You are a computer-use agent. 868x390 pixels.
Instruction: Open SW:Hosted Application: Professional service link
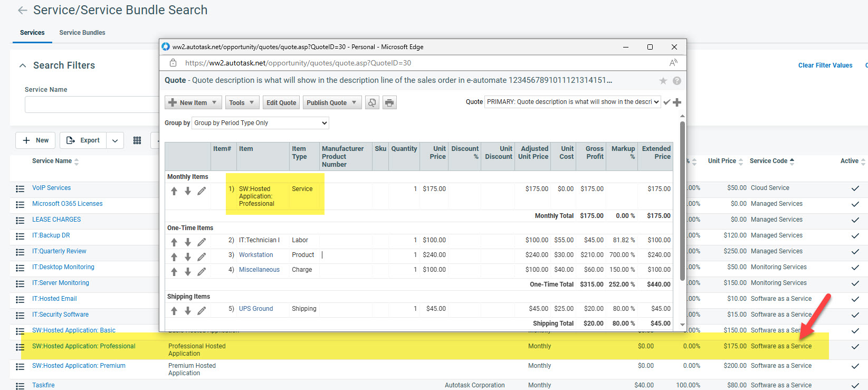(84, 346)
